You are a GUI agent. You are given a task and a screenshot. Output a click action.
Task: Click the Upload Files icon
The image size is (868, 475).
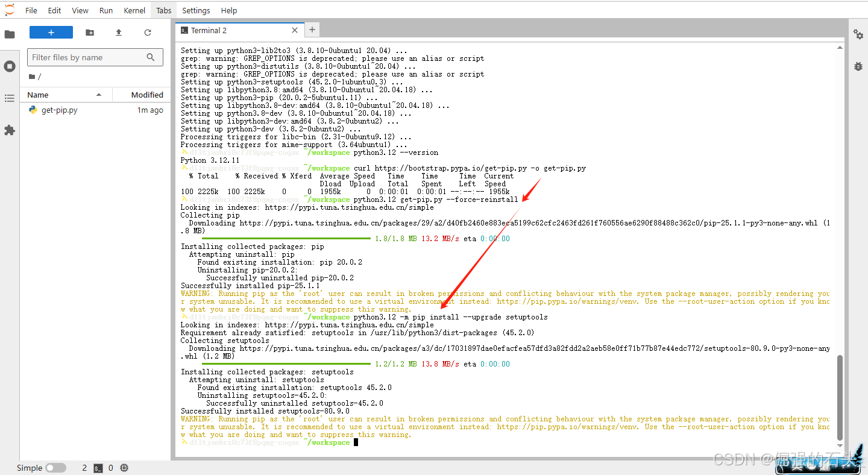click(119, 33)
